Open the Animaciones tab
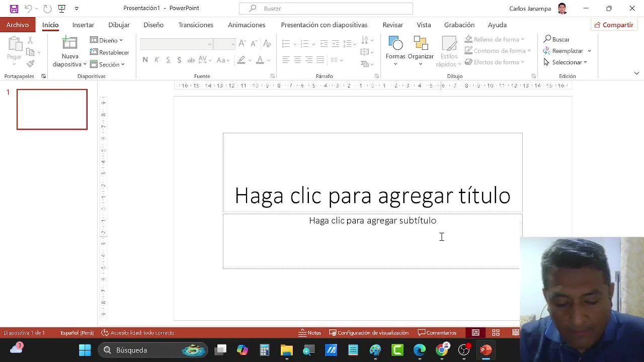644x362 pixels. [247, 25]
